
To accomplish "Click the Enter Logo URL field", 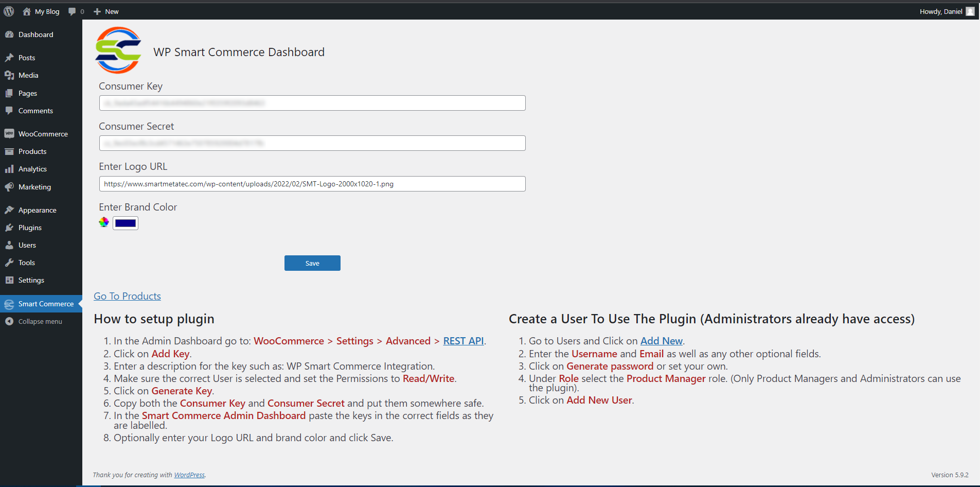I will pos(312,184).
